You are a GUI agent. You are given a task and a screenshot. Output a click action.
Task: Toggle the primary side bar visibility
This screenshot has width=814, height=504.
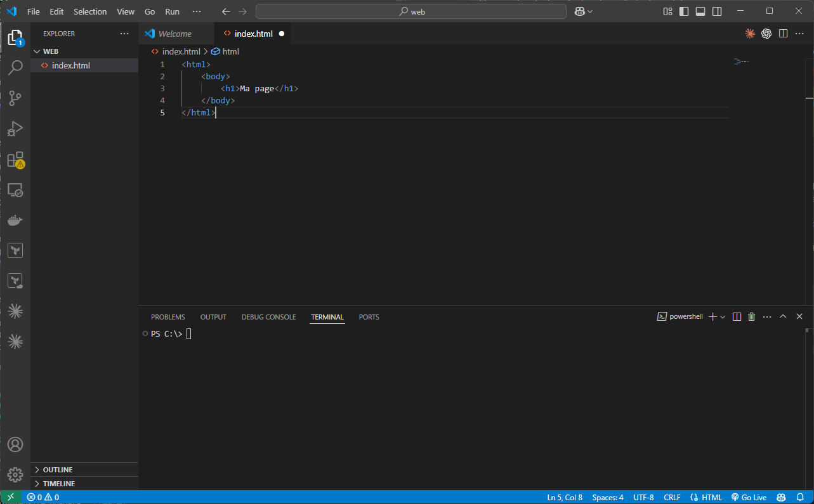point(684,11)
